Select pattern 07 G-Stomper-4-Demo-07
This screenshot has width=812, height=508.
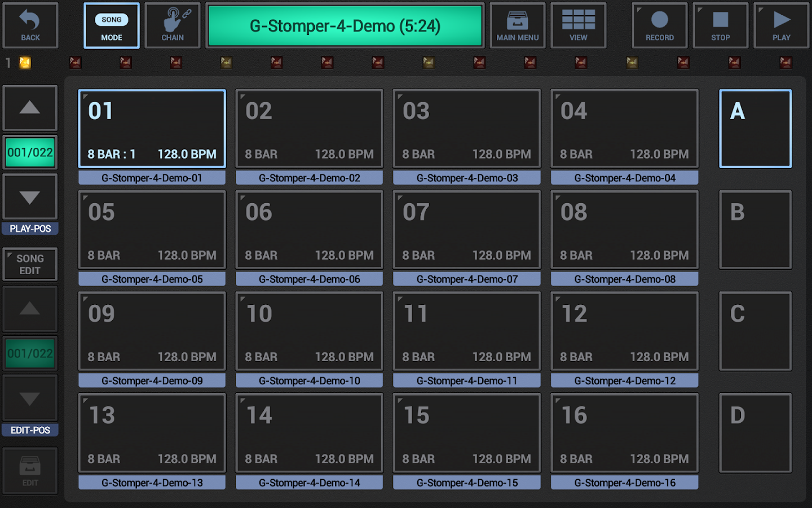tap(466, 230)
